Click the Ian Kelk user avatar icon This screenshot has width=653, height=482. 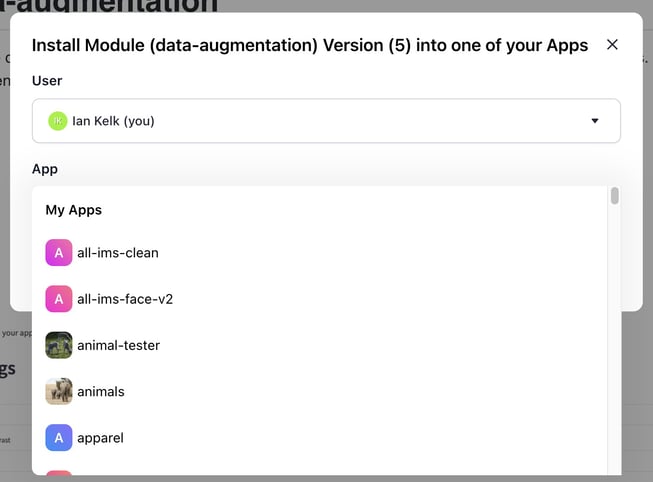point(59,121)
